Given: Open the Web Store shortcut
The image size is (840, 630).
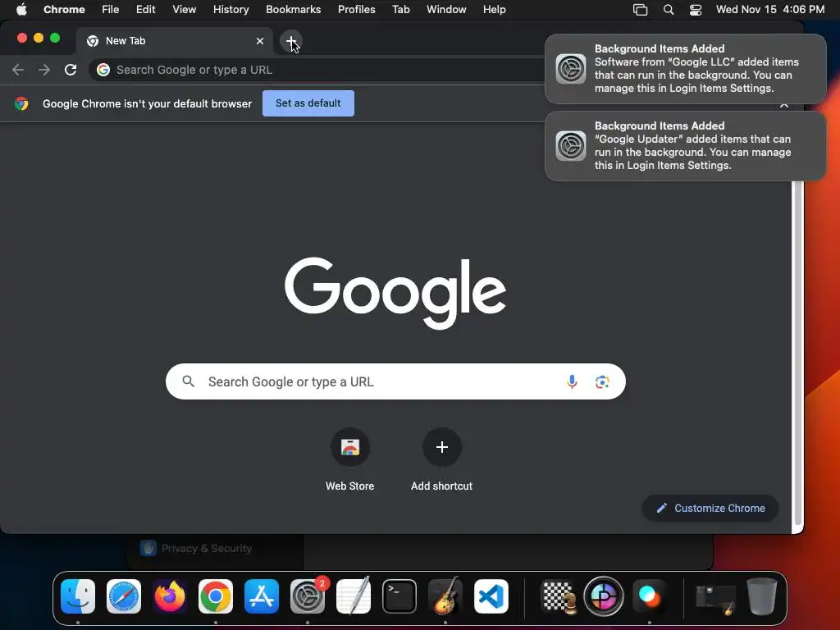Looking at the screenshot, I should click(x=349, y=460).
